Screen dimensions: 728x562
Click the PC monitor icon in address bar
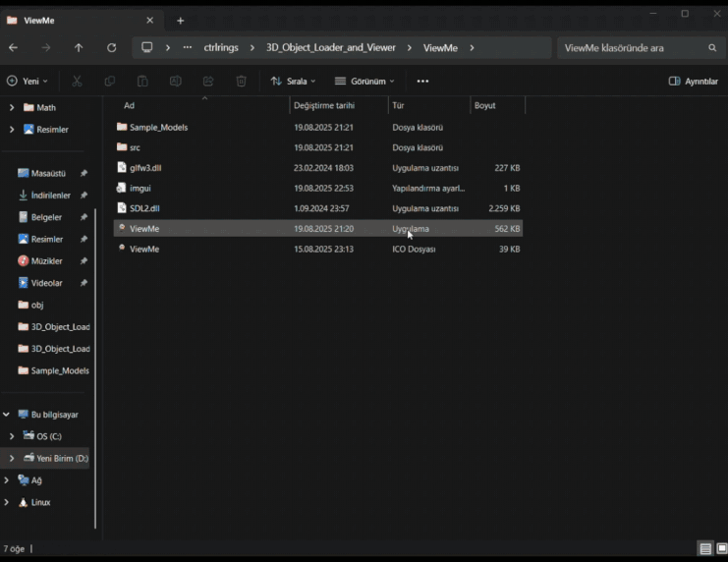point(147,47)
